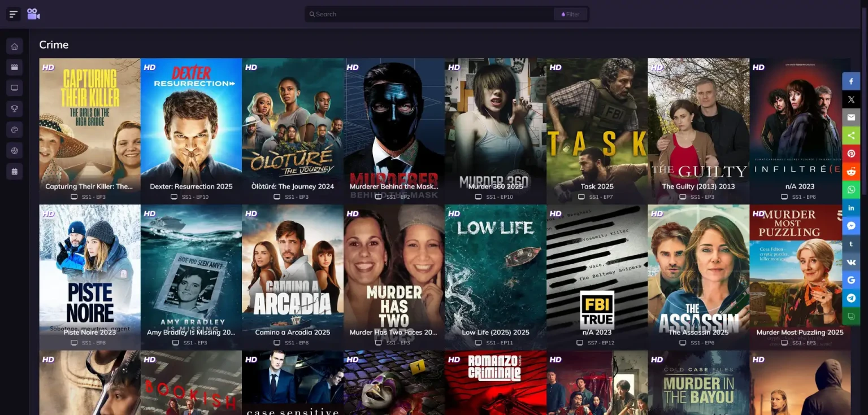Share on X (Twitter)
Screen dimensions: 868x415
click(x=851, y=99)
